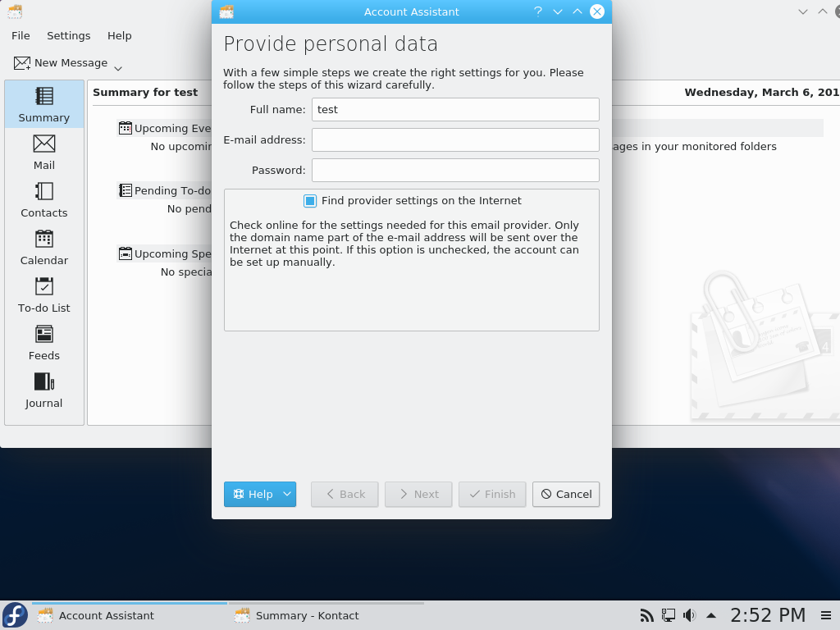This screenshot has height=630, width=840.
Task: Switch to Summary - Kontact taskbar entry
Action: tap(326, 615)
